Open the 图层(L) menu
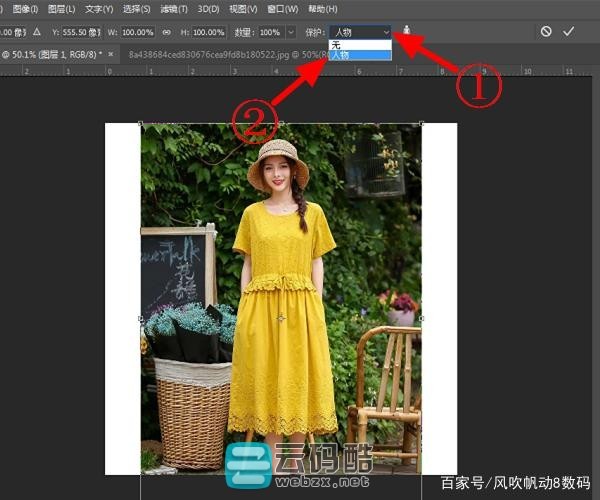Viewport: 600px width, 500px height. (x=61, y=9)
